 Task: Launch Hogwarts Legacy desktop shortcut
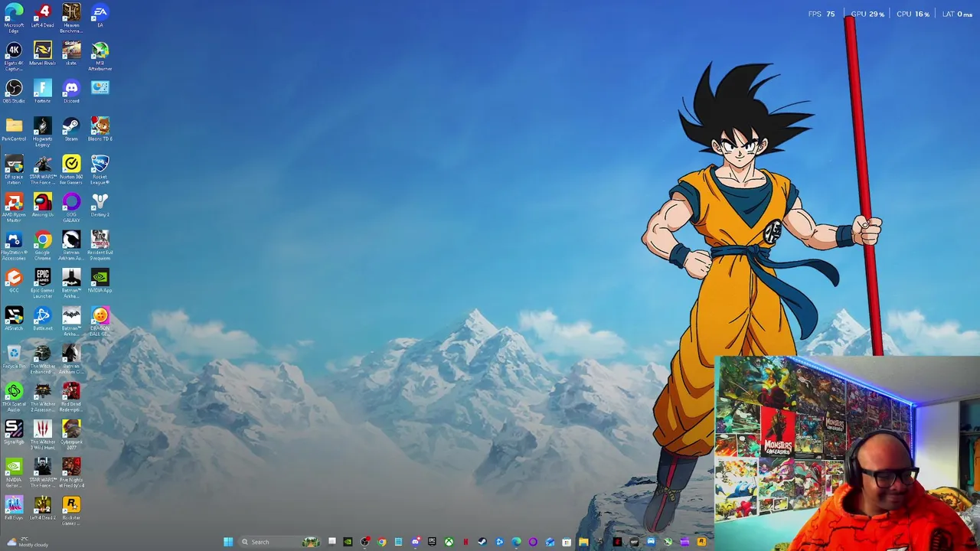[x=42, y=132]
